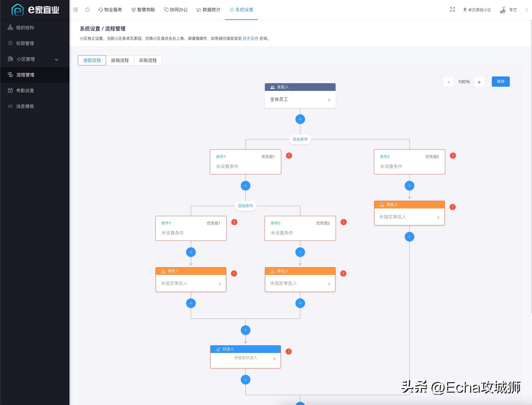
Task: Enter fullscreen mode via the expand icon
Action: [x=453, y=10]
